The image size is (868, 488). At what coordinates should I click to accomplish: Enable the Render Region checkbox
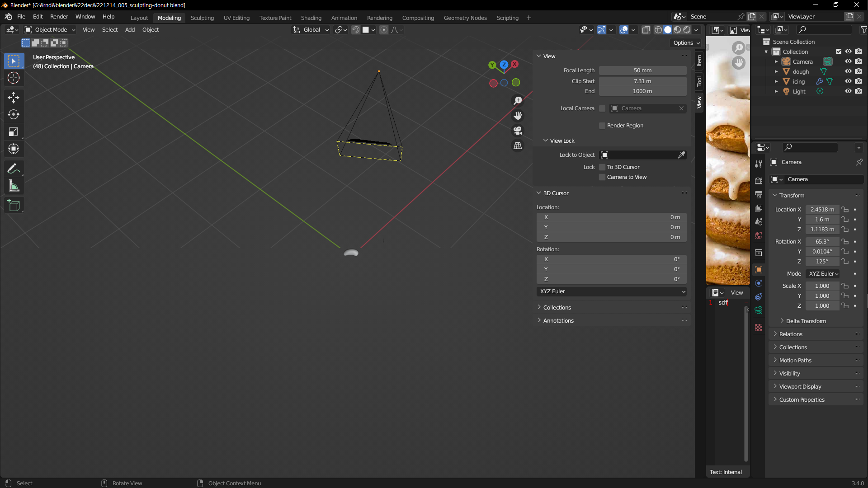[602, 126]
